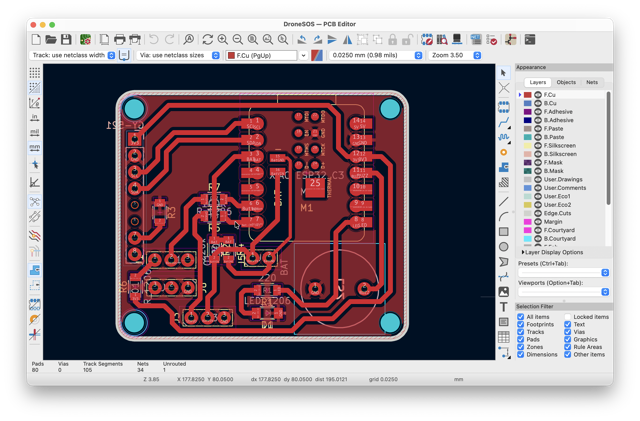Switch to the Objects tab
Screen dimensions: 640x421
tap(566, 82)
